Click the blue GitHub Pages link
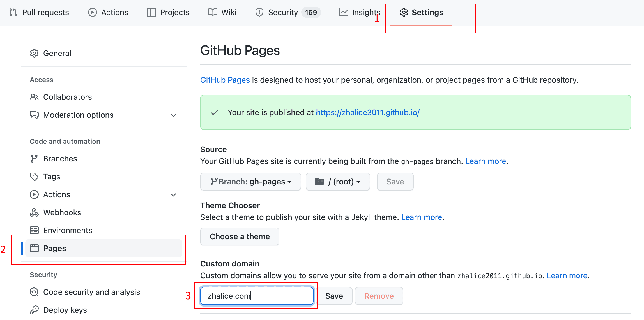This screenshot has width=644, height=320. click(x=225, y=80)
